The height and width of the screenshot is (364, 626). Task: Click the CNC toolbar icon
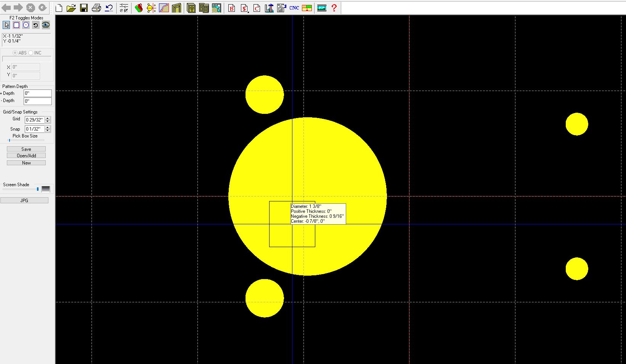294,8
